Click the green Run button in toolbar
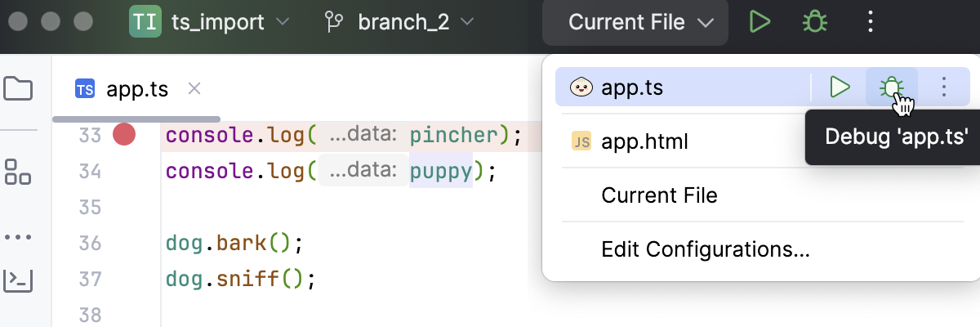The image size is (980, 327). coord(760,22)
